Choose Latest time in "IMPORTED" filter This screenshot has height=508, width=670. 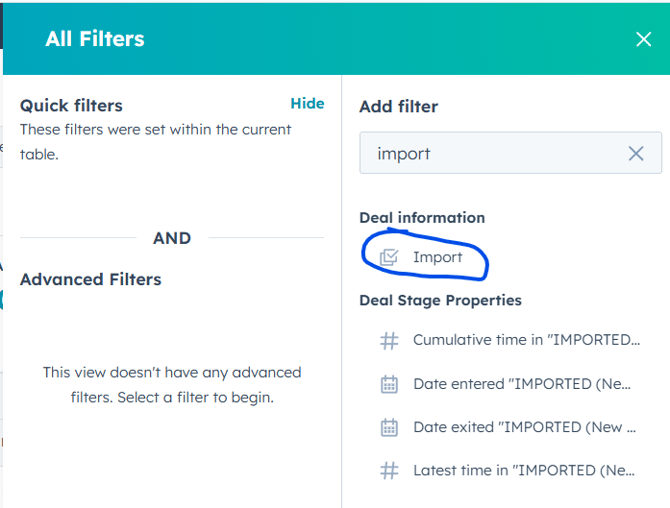pyautogui.click(x=524, y=470)
